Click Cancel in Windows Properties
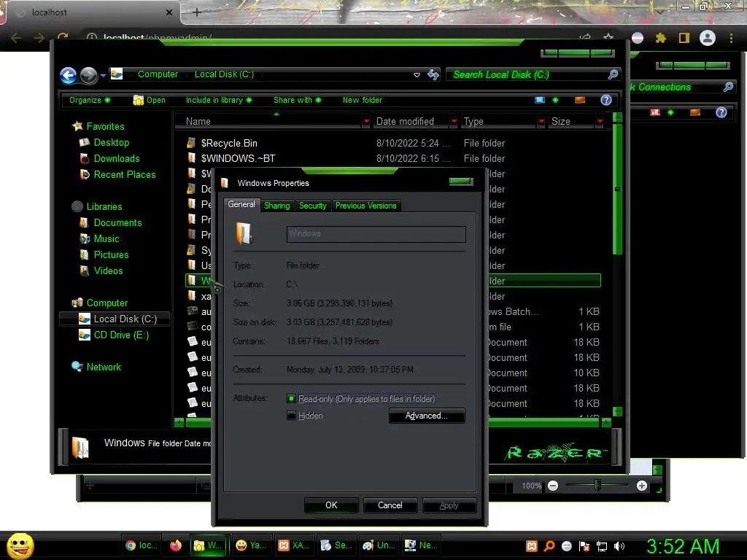This screenshot has height=560, width=747. tap(390, 505)
